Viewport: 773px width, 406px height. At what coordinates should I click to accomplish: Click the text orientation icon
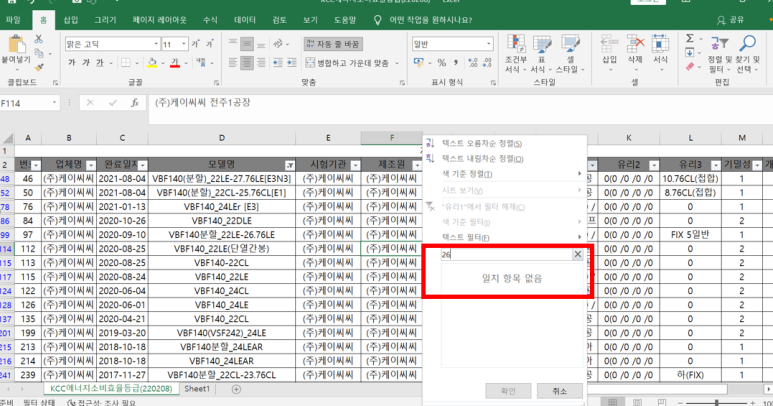click(278, 44)
